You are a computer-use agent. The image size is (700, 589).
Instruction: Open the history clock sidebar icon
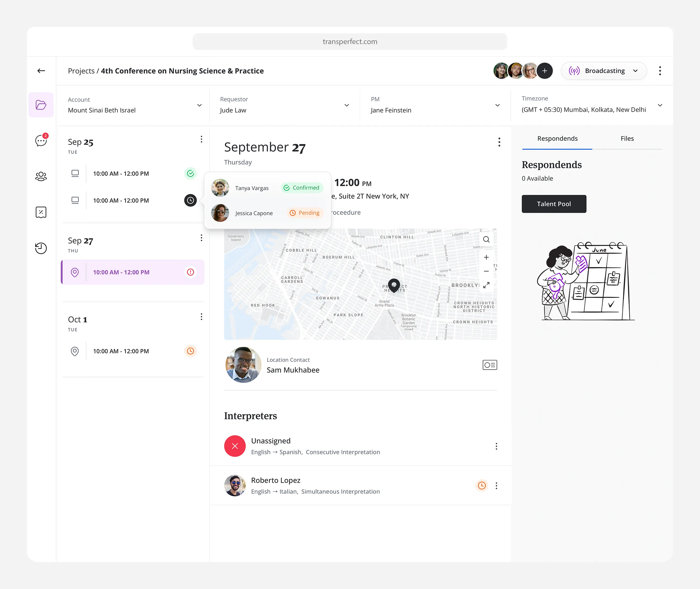click(x=41, y=248)
